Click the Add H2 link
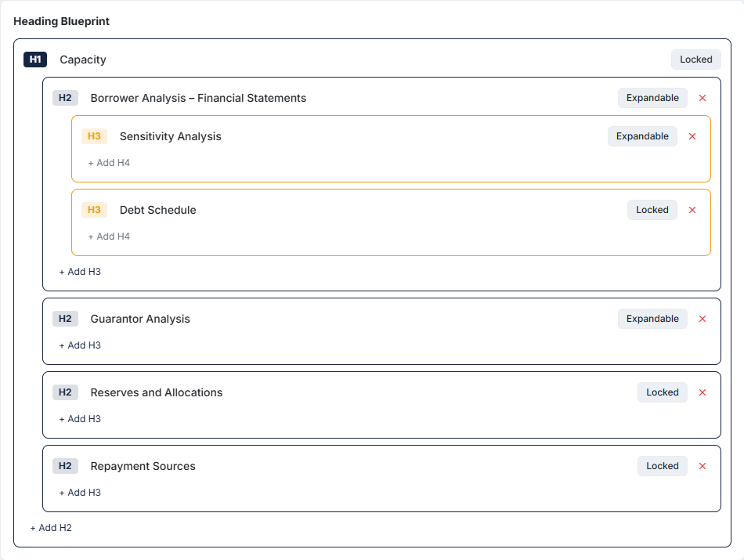 pos(50,528)
